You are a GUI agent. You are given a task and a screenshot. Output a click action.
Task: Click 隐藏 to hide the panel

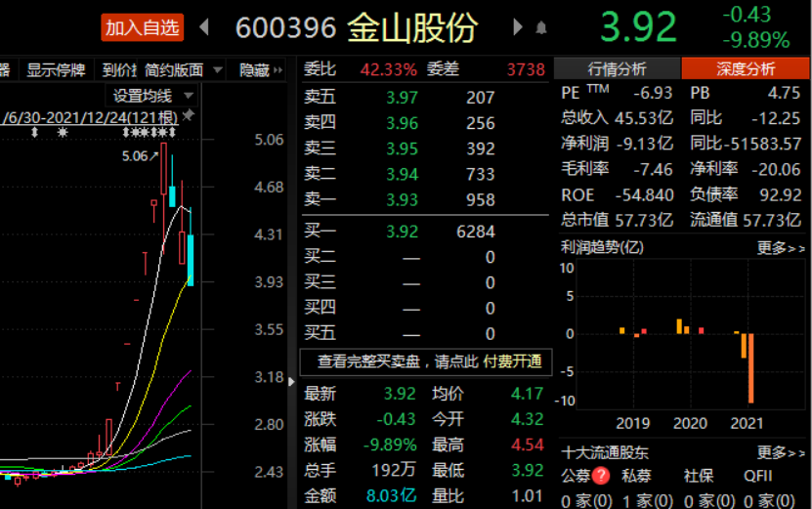click(261, 70)
